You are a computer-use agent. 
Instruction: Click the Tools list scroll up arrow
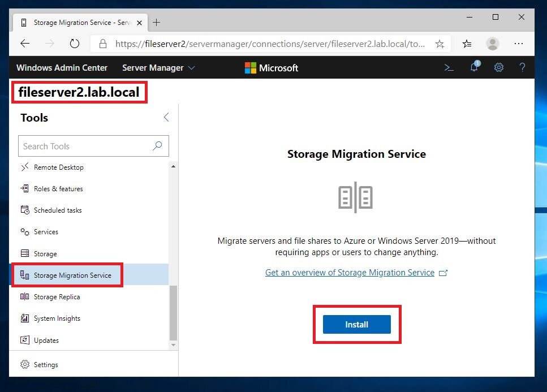coord(174,166)
